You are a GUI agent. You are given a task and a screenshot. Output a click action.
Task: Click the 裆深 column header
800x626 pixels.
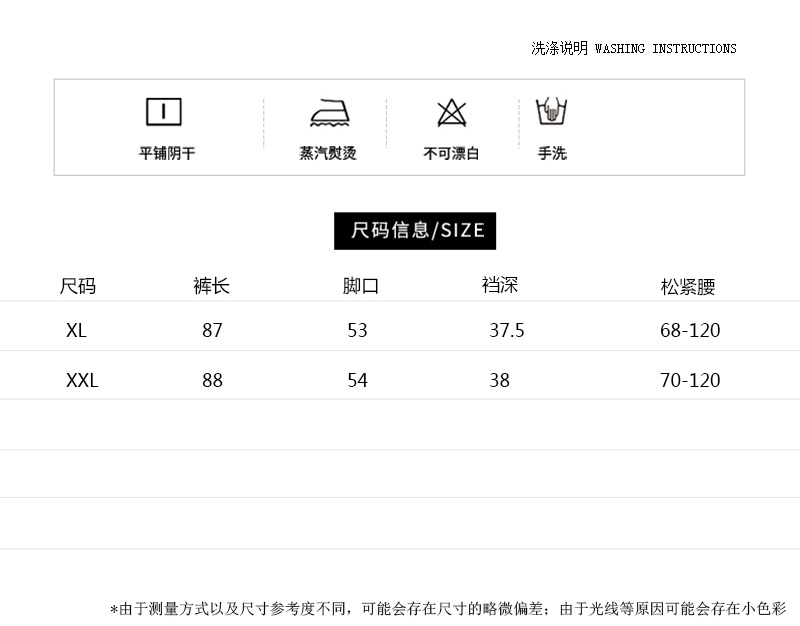[x=500, y=285]
